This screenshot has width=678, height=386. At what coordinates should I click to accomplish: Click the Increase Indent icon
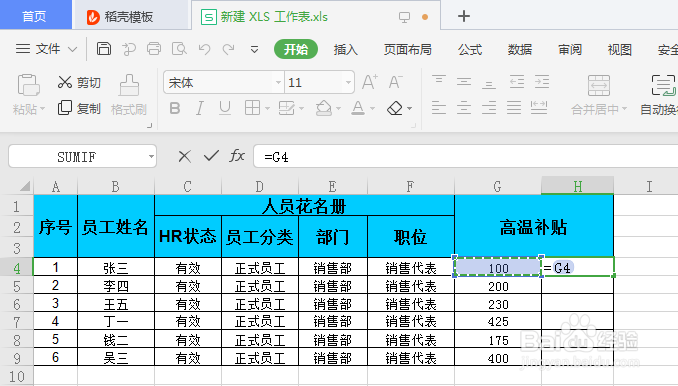(541, 82)
